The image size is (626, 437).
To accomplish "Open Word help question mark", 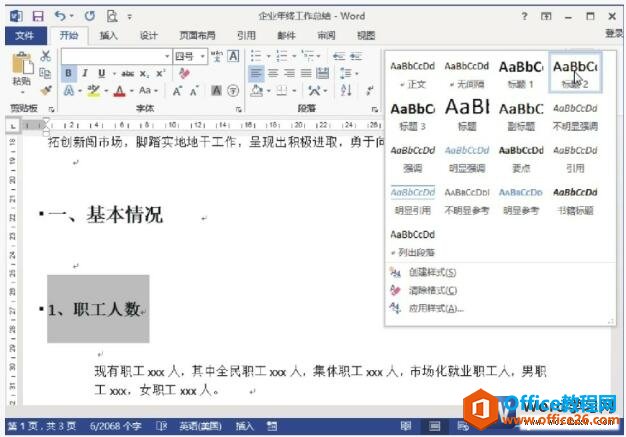I will [x=524, y=16].
